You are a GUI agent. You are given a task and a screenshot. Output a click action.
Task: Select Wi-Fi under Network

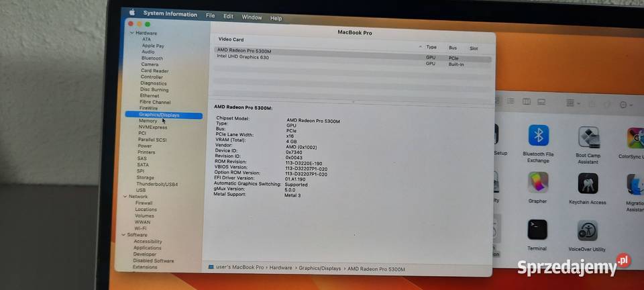[140, 228]
